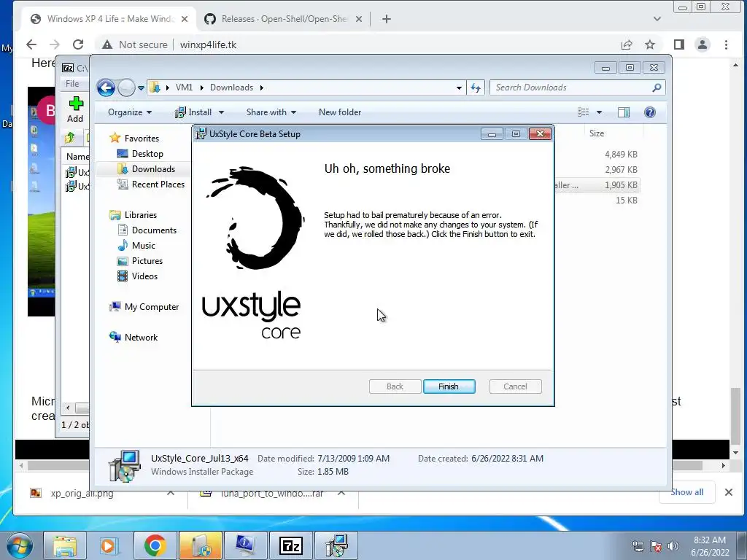Screen dimensions: 747x560
Task: Click Finish in UxStyle Core Setup
Action: (x=449, y=386)
